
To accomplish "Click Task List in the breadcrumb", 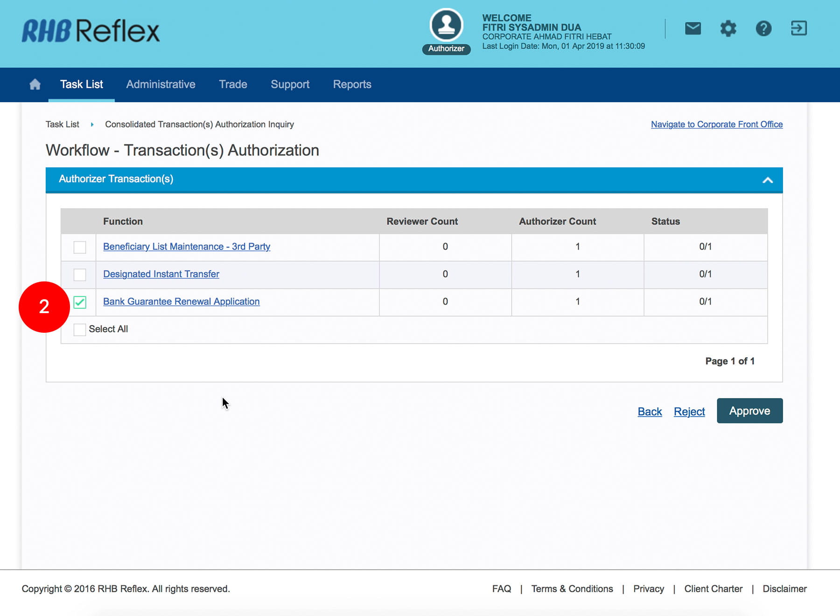I will click(63, 125).
